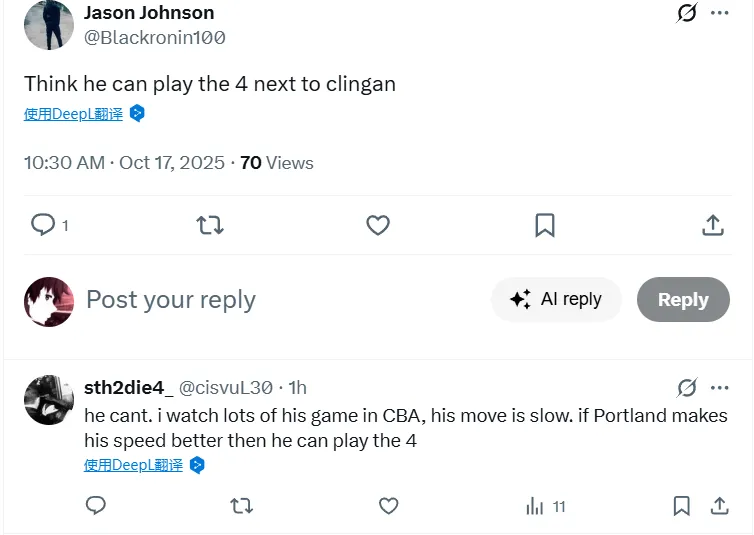Share Jason Johnson's post
The image size is (754, 535).
(713, 225)
